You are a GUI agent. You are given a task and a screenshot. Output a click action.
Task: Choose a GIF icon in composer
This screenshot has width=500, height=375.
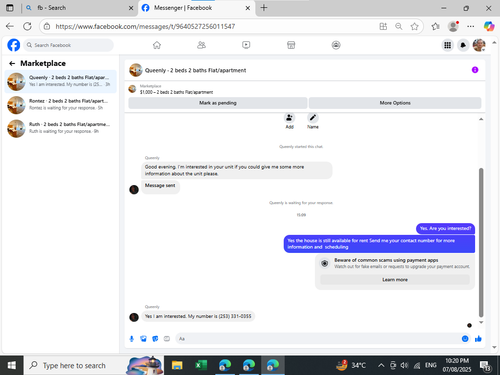coord(167,339)
